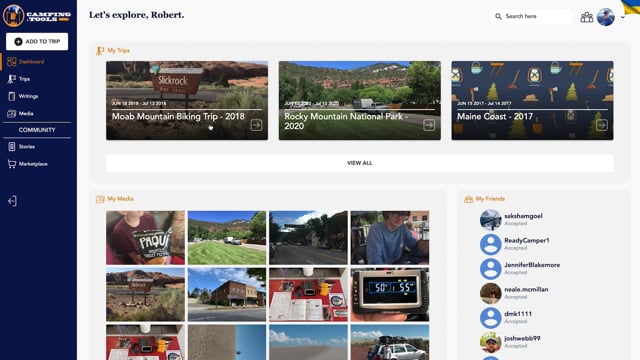Screen dimensions: 640x360
Task: Open friend neale.mcmillan
Action: pos(526,289)
